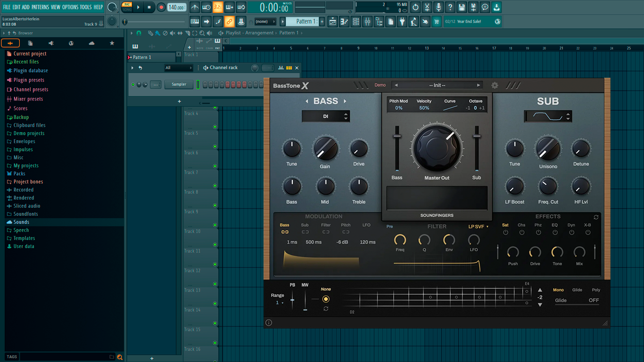This screenshot has height=362, width=644.
Task: Open the Channel rack All filter dropdown
Action: coord(179,68)
